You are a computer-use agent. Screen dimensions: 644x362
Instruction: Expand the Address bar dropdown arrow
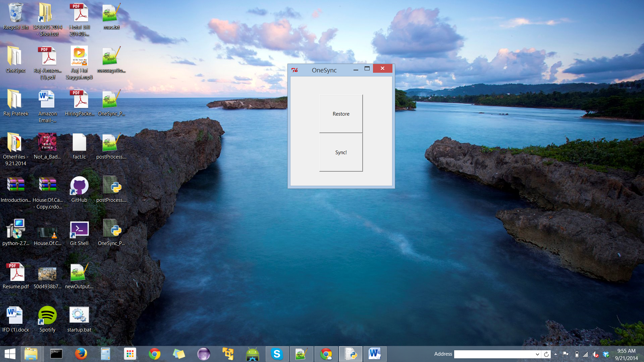[x=537, y=354]
